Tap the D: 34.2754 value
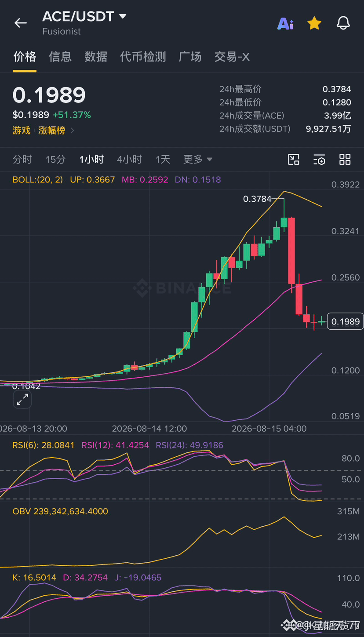Image resolution: width=364 pixels, height=637 pixels. (x=85, y=578)
